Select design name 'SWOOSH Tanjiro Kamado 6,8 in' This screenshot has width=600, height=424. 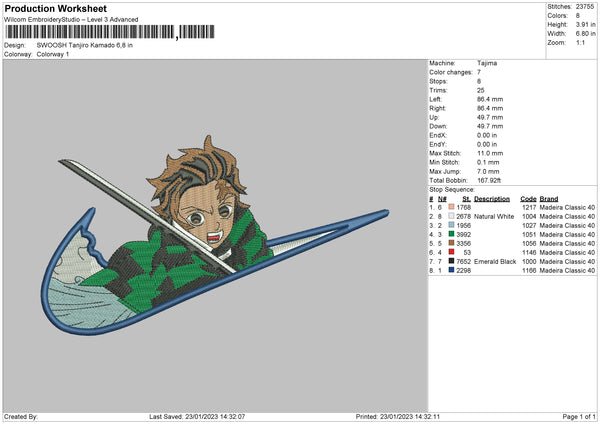[85, 45]
